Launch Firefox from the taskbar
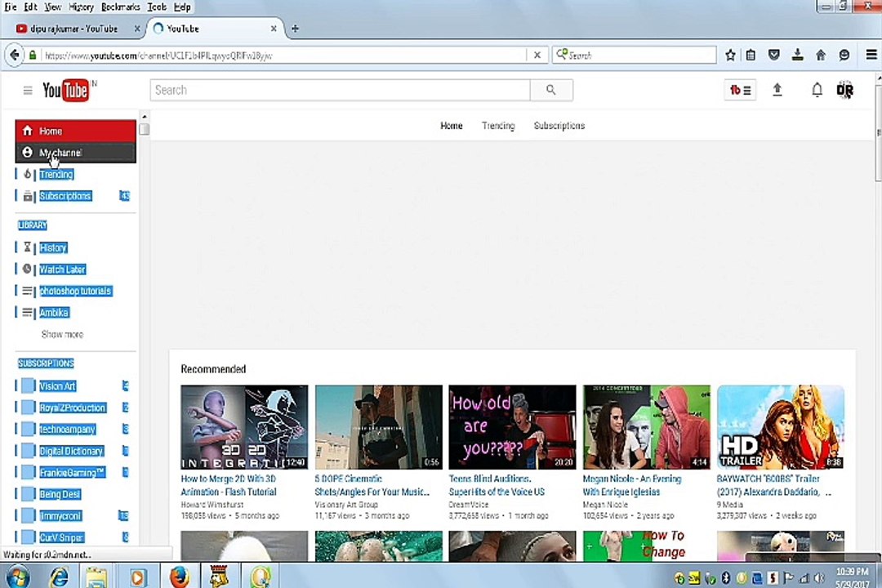The image size is (882, 588). pos(180,577)
